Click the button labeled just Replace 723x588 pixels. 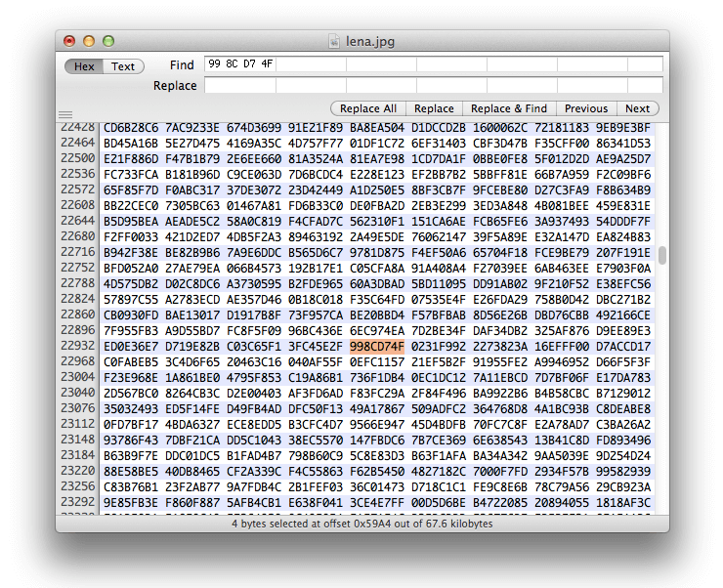point(434,108)
